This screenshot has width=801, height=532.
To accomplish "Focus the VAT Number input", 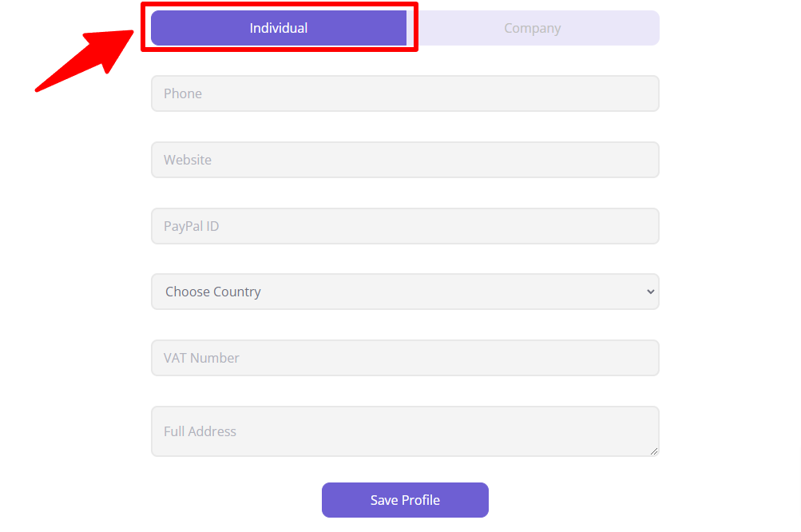I will point(405,358).
